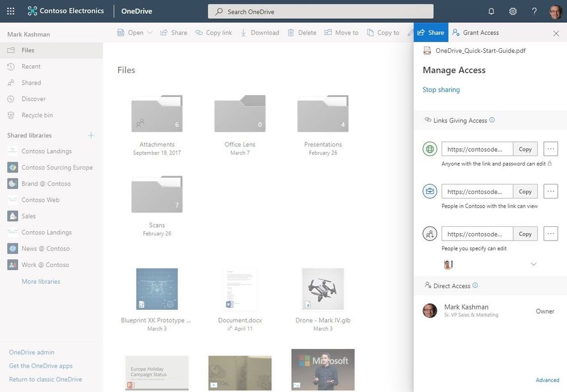Viewport: 567px width, 392px height.
Task: Switch to the Grant Access tab
Action: tap(476, 32)
